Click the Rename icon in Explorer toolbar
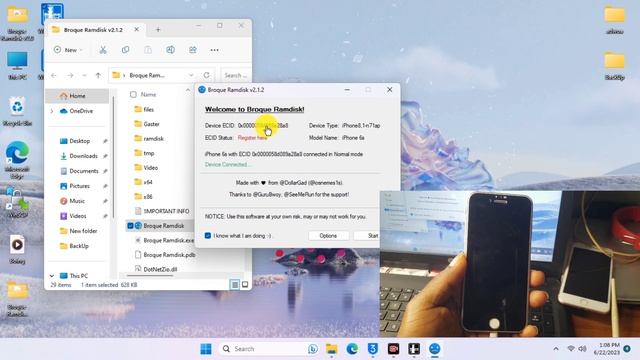 170,50
